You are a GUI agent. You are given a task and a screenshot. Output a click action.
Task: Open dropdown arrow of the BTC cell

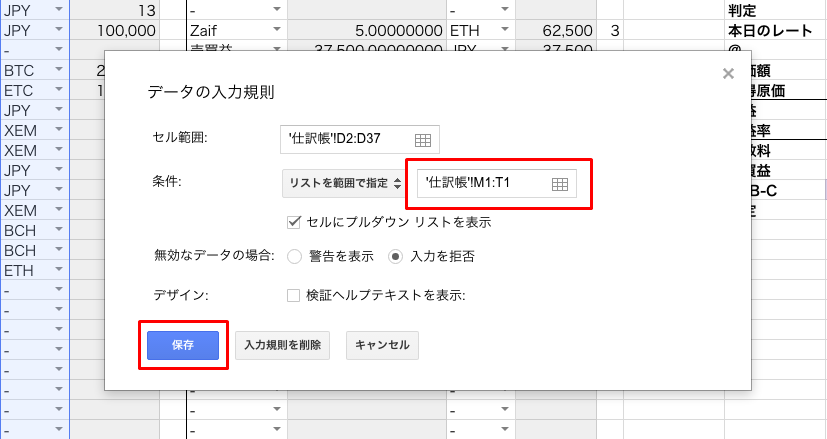59,70
